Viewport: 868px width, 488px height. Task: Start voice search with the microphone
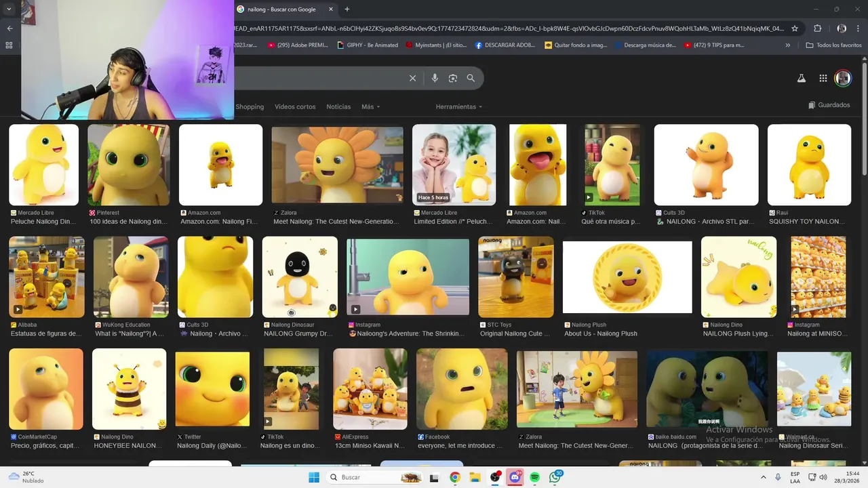tap(435, 78)
